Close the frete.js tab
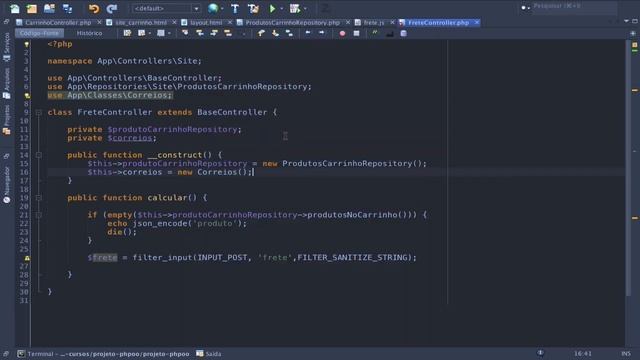This screenshot has height=360, width=640. coord(392,22)
